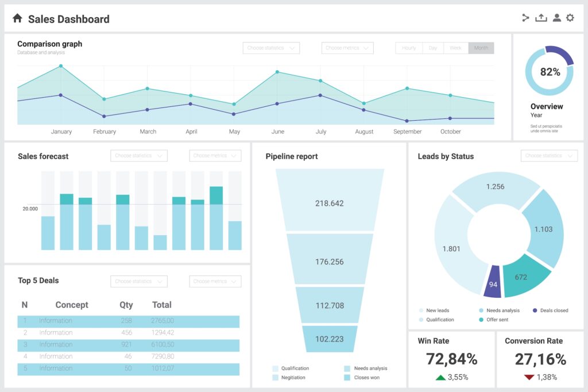Open the settings gear icon
This screenshot has width=588, height=392.
tap(570, 17)
